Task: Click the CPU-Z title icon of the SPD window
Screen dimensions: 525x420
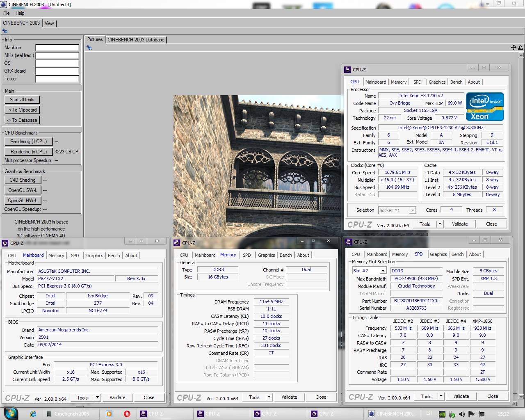Action: click(349, 242)
